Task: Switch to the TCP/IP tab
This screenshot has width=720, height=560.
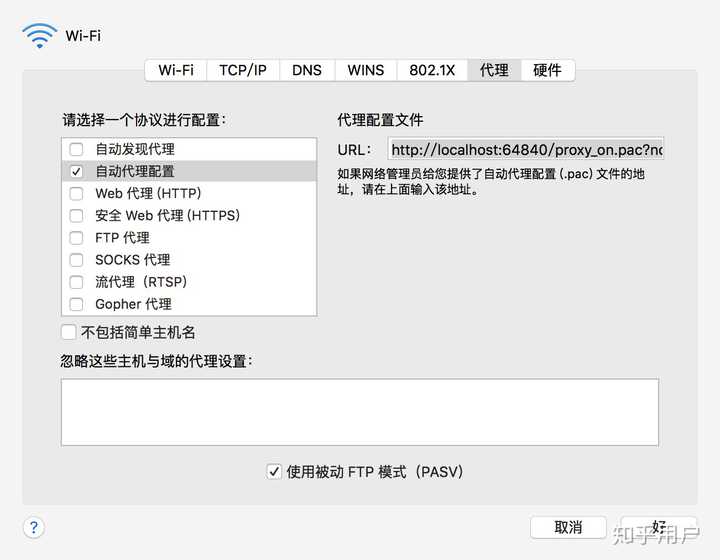Action: click(243, 70)
